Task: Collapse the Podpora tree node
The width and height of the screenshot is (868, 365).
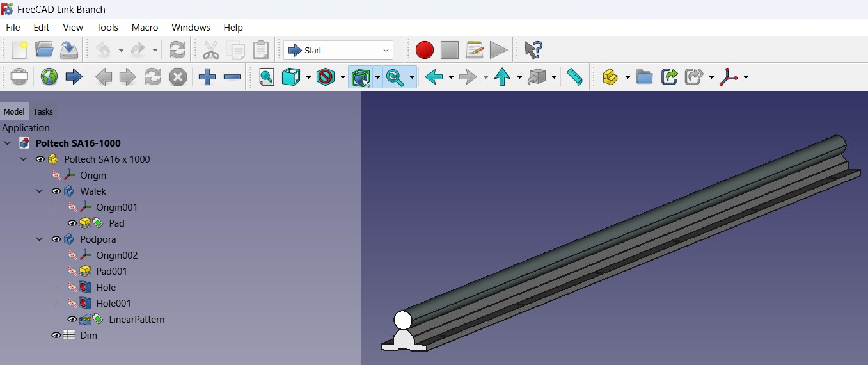Action: tap(40, 239)
